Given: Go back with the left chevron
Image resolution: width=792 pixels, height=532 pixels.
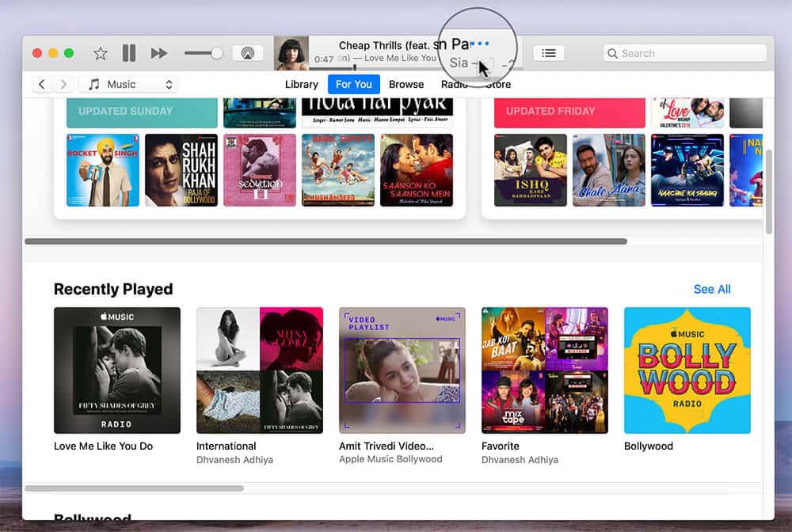Looking at the screenshot, I should coord(42,84).
